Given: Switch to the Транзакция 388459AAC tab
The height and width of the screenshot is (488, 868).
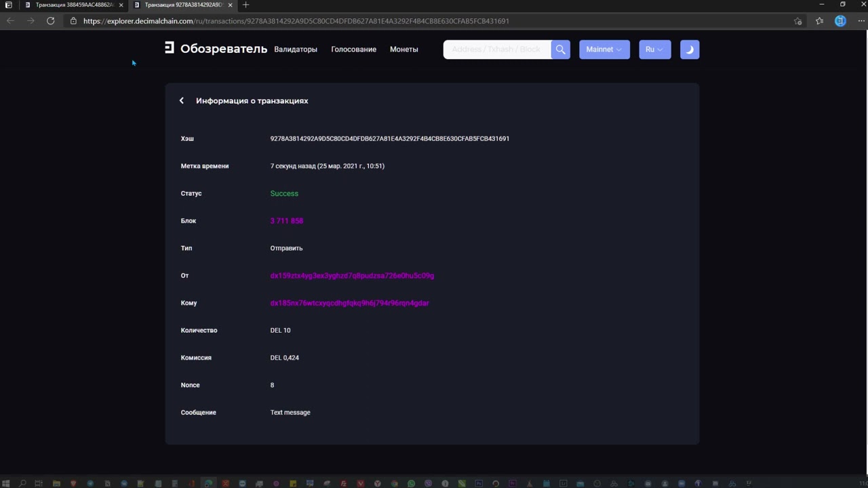Looking at the screenshot, I should 73,5.
